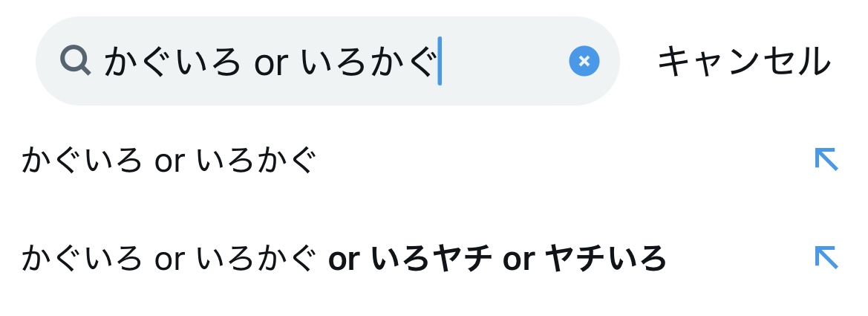Click "or" in the search box query
This screenshot has width=868, height=316.
click(270, 62)
